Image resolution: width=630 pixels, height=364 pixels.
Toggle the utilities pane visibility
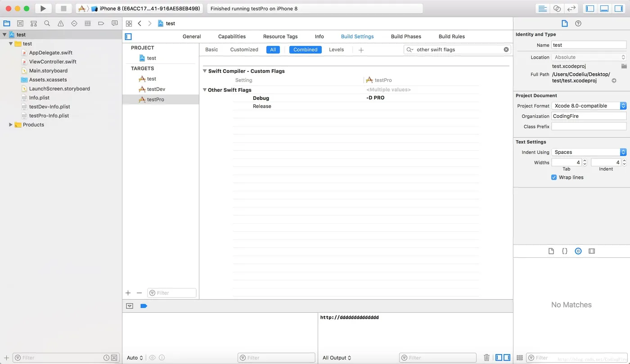point(619,9)
